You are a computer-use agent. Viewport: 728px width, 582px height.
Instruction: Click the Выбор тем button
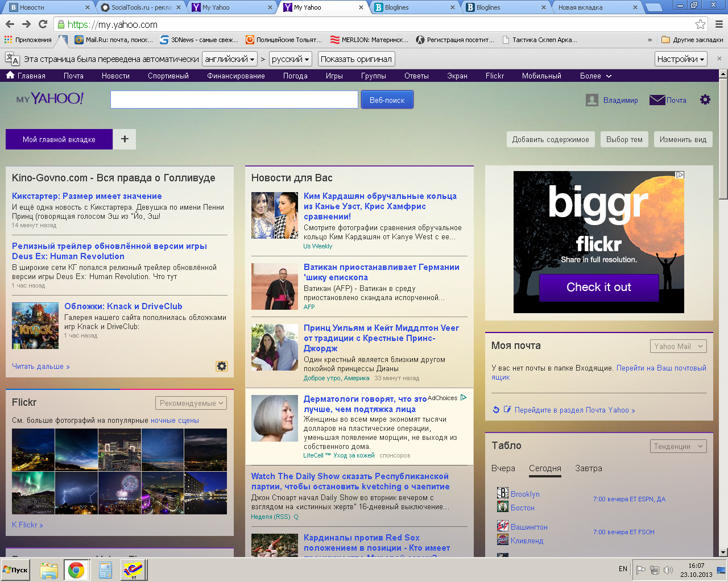click(x=624, y=139)
